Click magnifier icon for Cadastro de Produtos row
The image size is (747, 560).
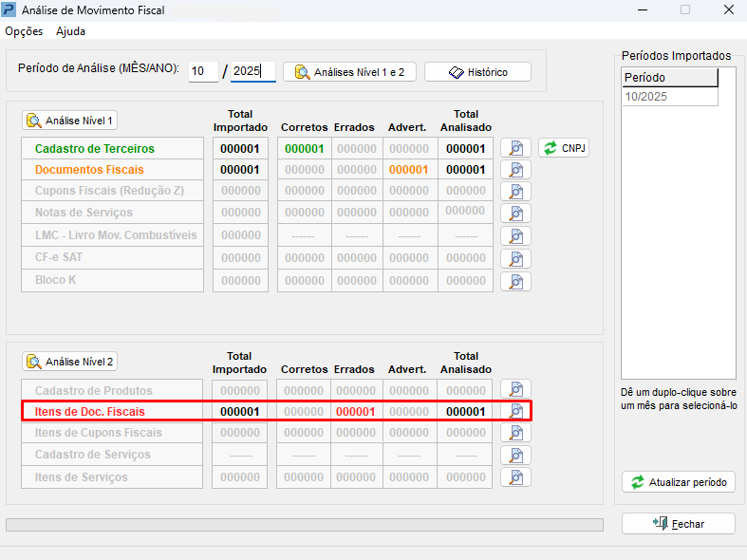[x=515, y=389]
